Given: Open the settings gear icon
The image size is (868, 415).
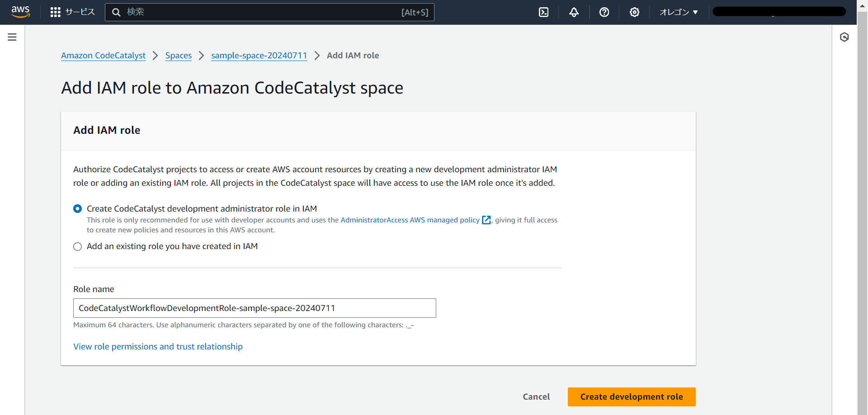Looking at the screenshot, I should click(x=634, y=12).
